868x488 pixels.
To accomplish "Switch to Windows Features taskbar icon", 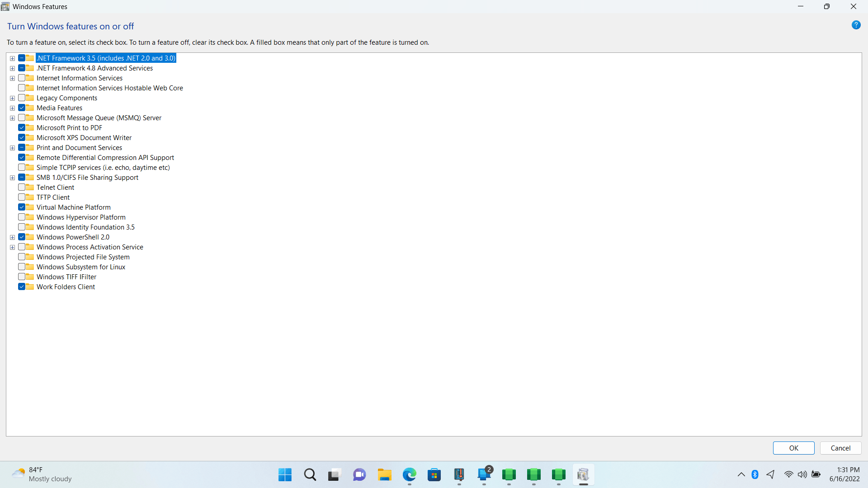I will pos(583,475).
